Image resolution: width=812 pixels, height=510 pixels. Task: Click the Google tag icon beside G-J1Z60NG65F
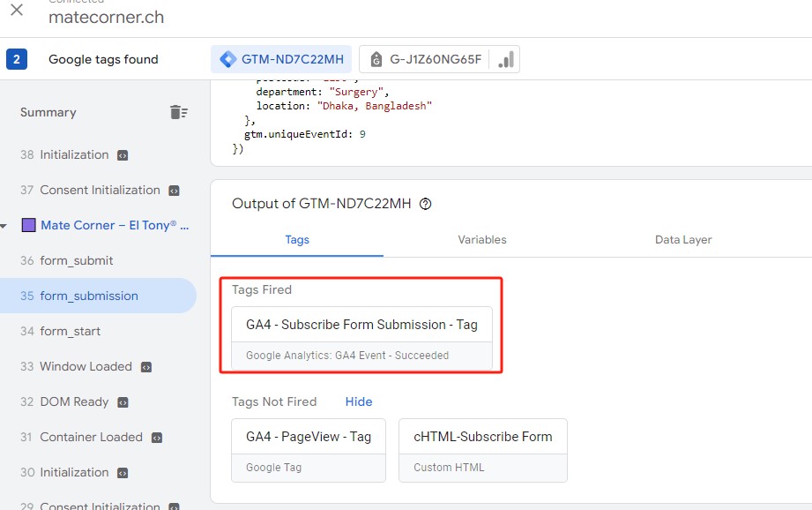pyautogui.click(x=376, y=60)
